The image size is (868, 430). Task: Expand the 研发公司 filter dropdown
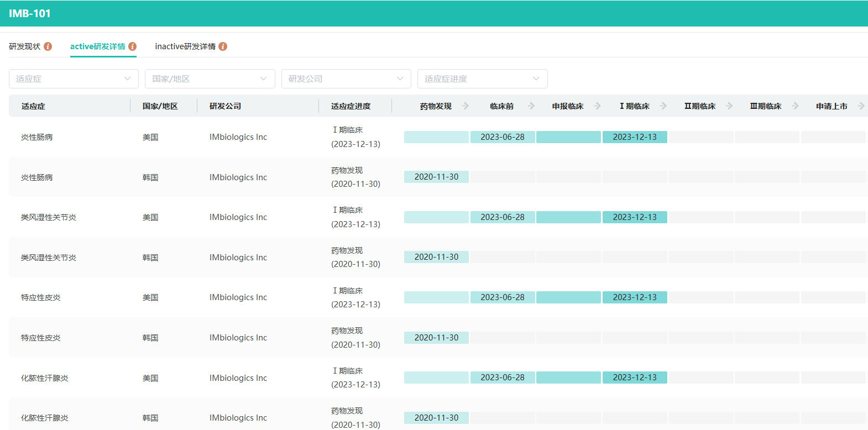tap(346, 78)
